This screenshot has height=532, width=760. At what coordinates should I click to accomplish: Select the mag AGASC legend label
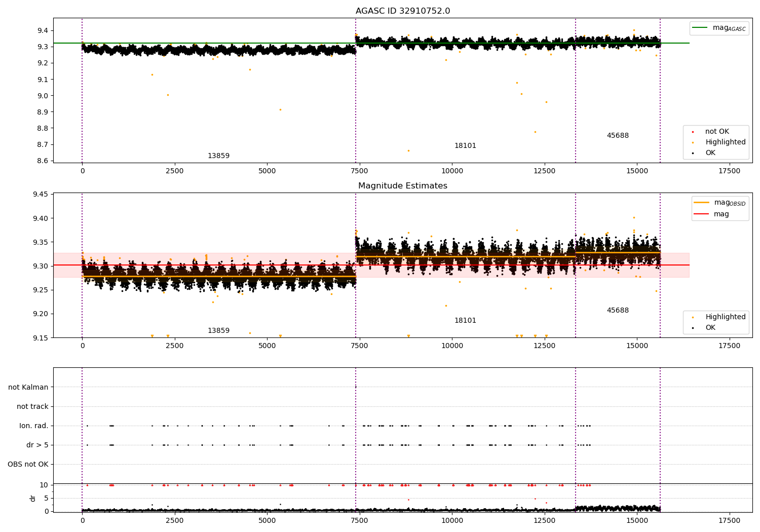click(729, 28)
